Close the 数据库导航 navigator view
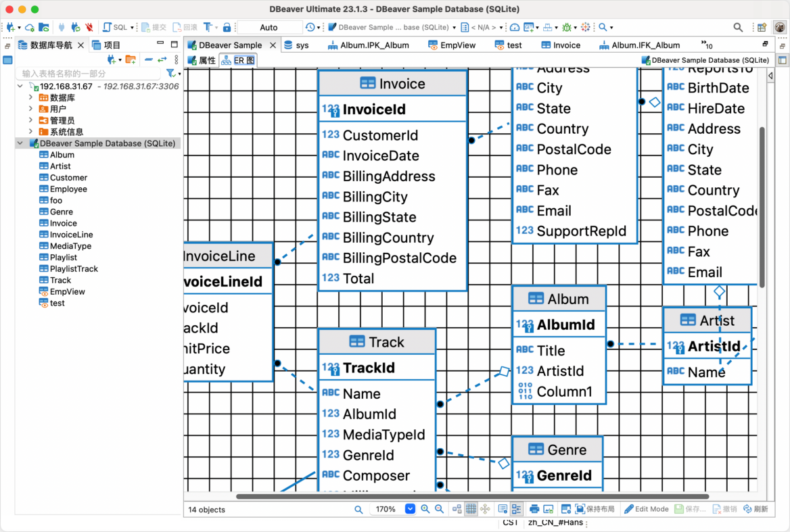Viewport: 790px width, 532px height. tap(80, 45)
